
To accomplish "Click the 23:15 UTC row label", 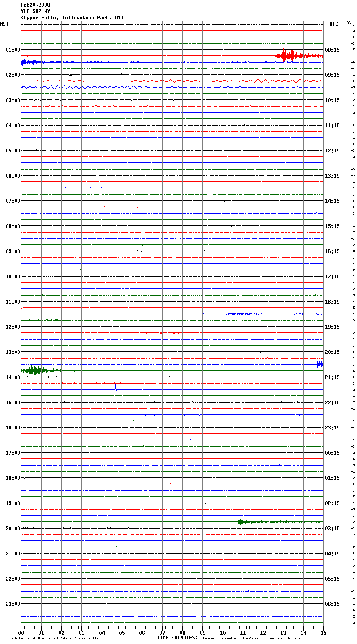I will pyautogui.click(x=332, y=428).
